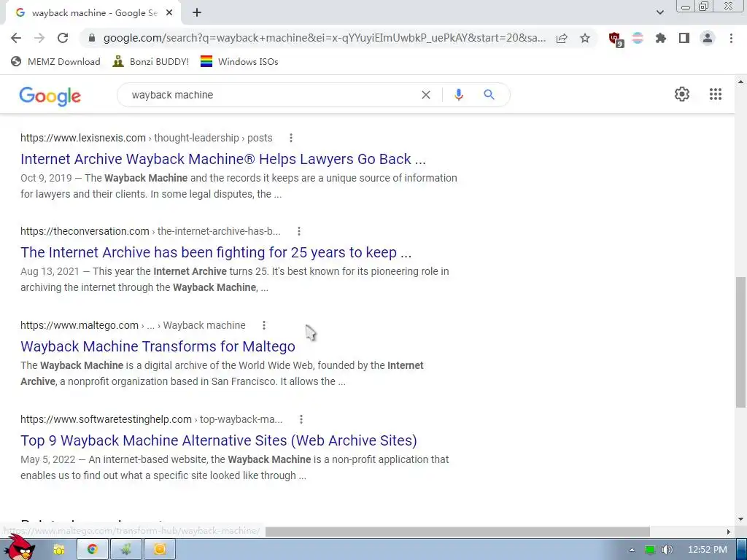Open the volume speaker tray icon
The image size is (747, 560).
point(667,550)
